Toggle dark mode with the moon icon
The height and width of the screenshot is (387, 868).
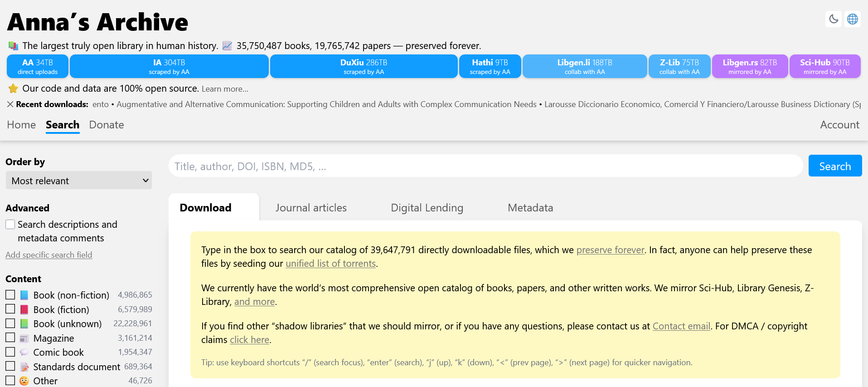click(x=834, y=19)
